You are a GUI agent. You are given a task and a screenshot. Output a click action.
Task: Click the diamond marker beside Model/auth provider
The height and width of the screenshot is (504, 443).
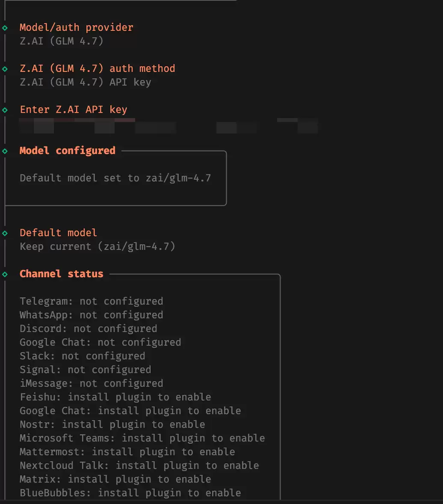pos(5,28)
